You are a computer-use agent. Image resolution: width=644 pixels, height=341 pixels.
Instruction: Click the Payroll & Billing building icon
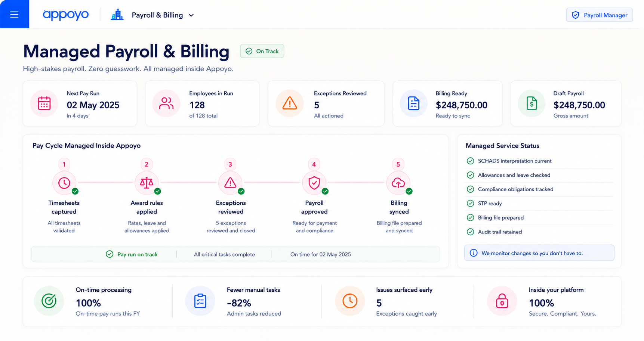(117, 15)
